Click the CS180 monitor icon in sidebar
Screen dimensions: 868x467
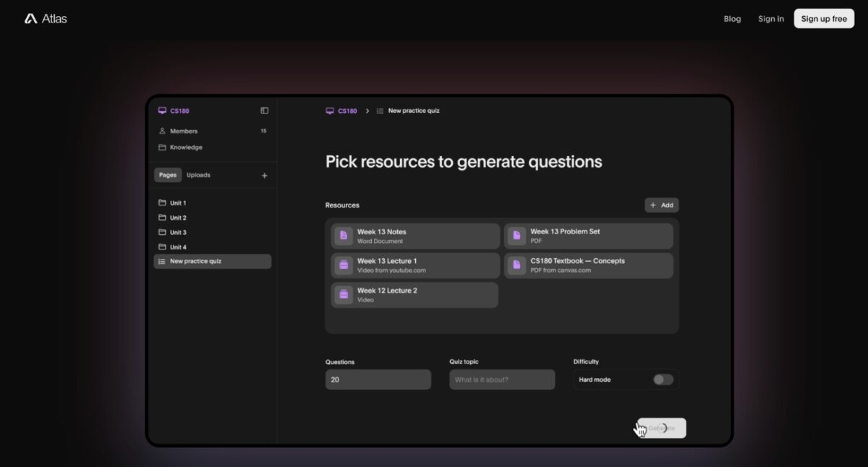[x=162, y=111]
